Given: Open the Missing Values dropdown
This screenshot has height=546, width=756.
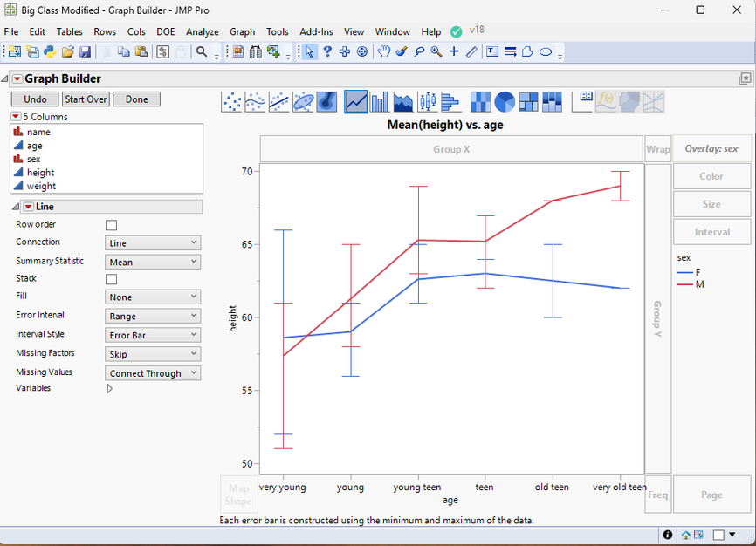Looking at the screenshot, I should pyautogui.click(x=153, y=373).
